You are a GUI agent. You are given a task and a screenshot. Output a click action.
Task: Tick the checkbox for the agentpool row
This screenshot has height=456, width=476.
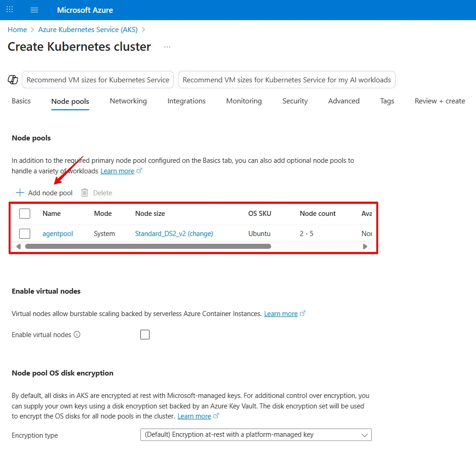pyautogui.click(x=25, y=233)
